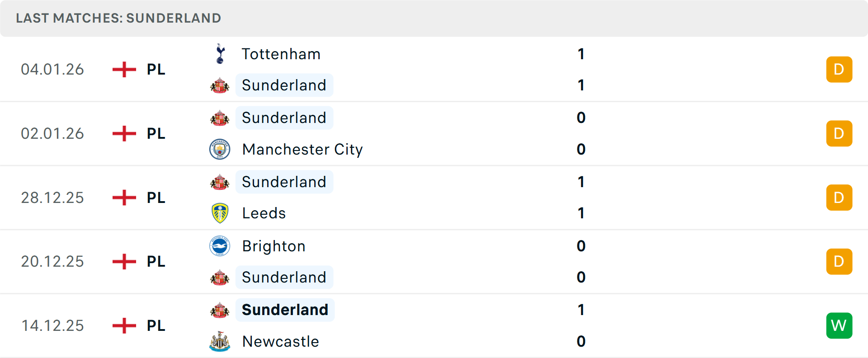Select the Last Matches: Sunderland header

[x=118, y=18]
